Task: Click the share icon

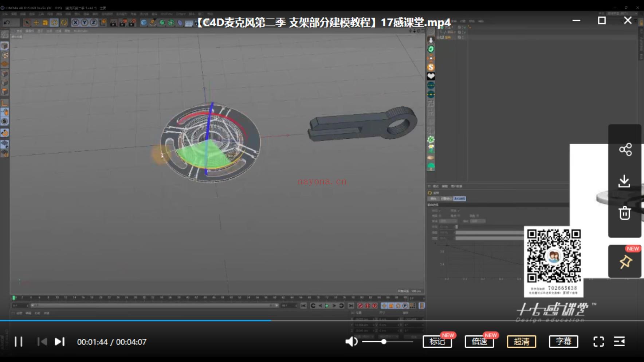Action: (625, 149)
